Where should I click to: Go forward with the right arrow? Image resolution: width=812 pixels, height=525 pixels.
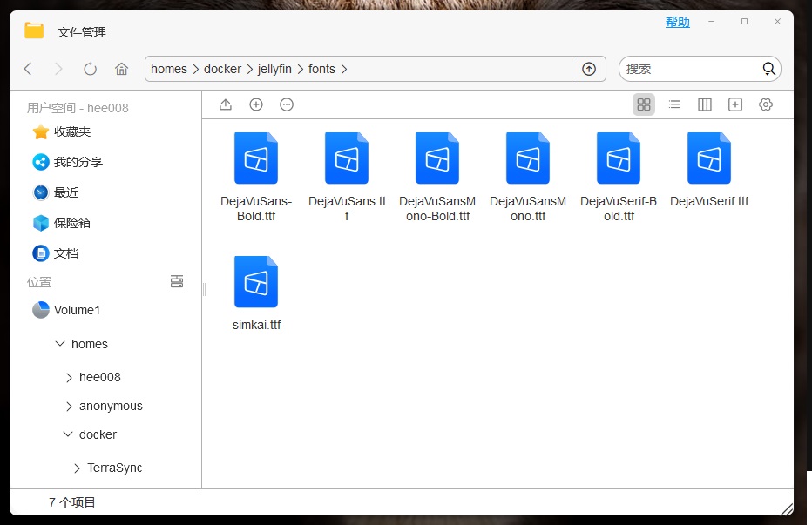58,69
